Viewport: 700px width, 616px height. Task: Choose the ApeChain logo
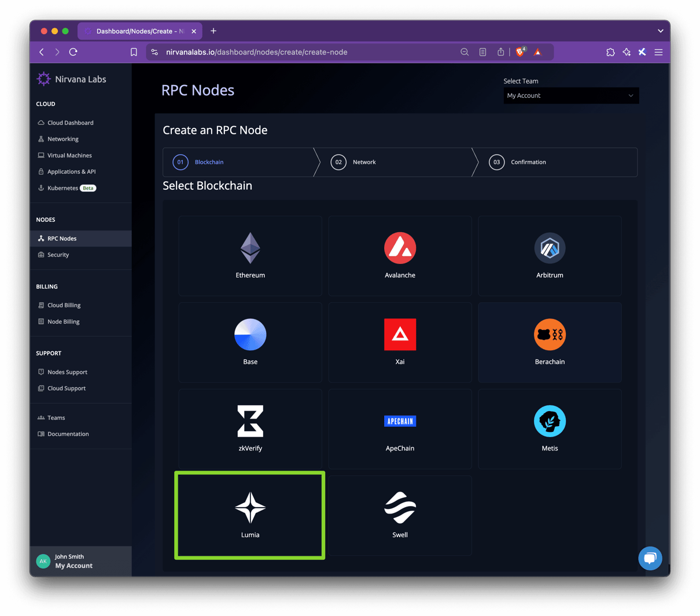[x=400, y=421]
